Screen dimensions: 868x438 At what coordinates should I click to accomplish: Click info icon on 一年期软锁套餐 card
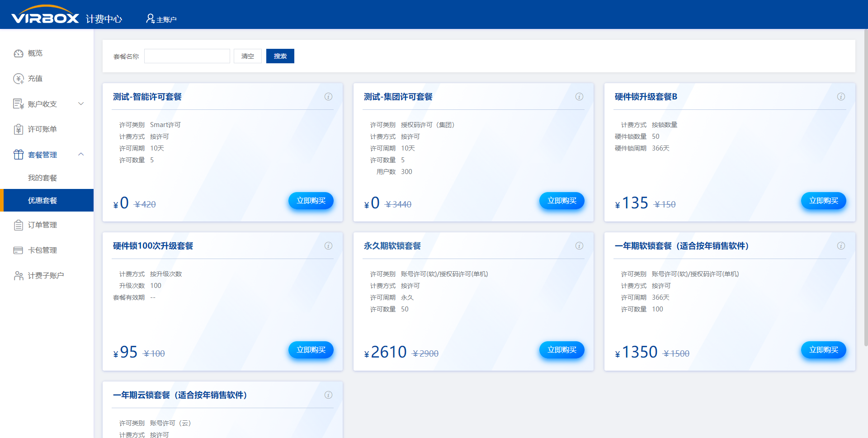[x=841, y=246]
